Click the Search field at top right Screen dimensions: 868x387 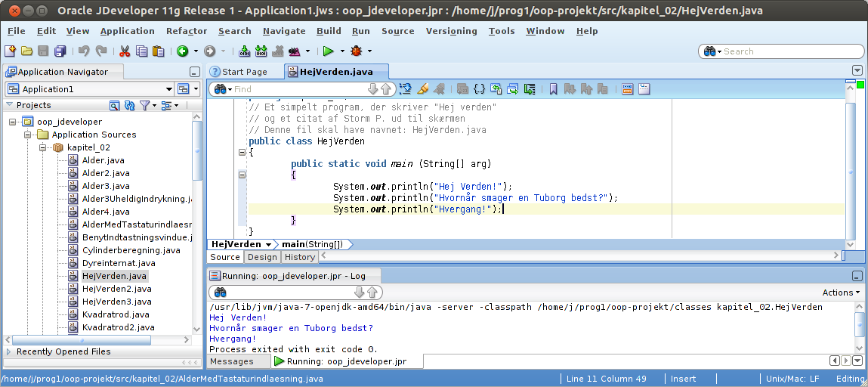[x=789, y=51]
